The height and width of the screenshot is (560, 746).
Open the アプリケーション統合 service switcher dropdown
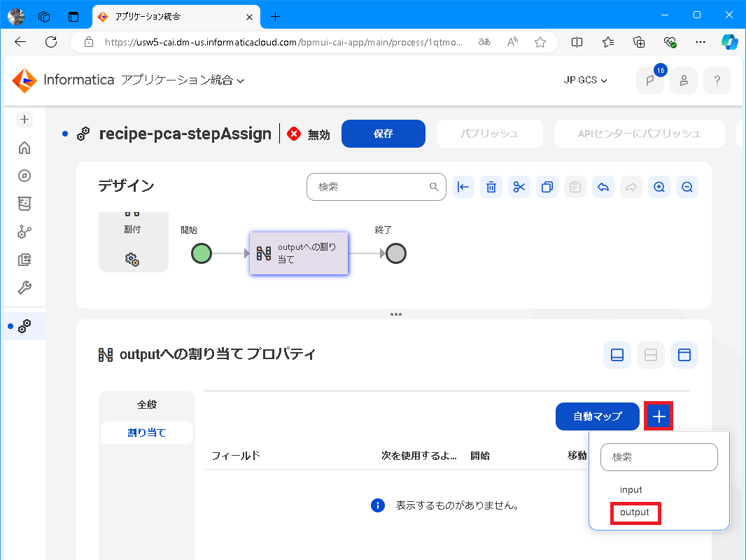[x=183, y=80]
